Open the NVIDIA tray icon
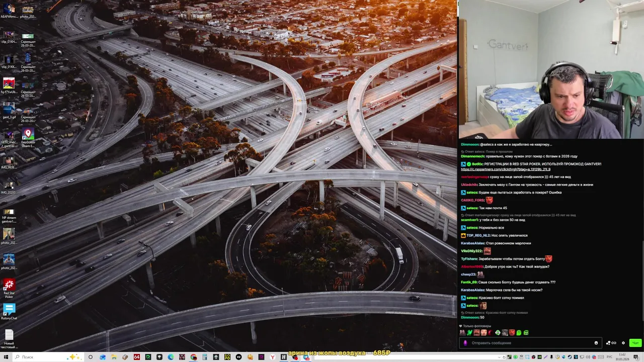The image size is (644, 362). pyautogui.click(x=539, y=357)
